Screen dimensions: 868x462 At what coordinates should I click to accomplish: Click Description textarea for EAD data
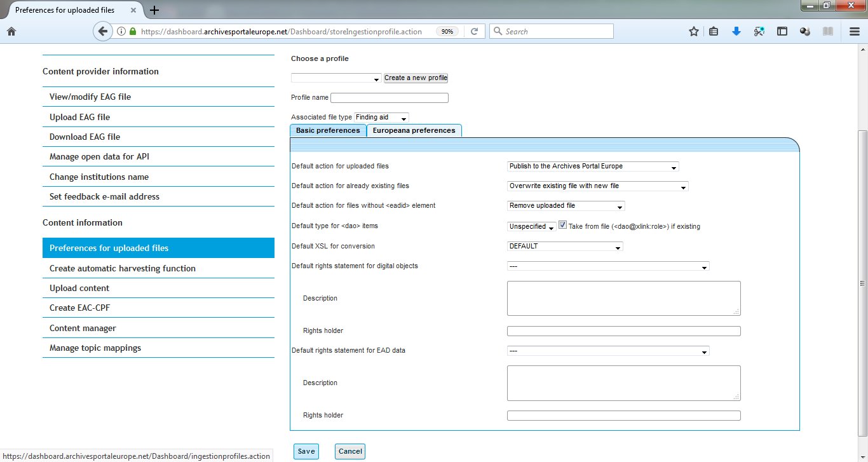point(623,383)
